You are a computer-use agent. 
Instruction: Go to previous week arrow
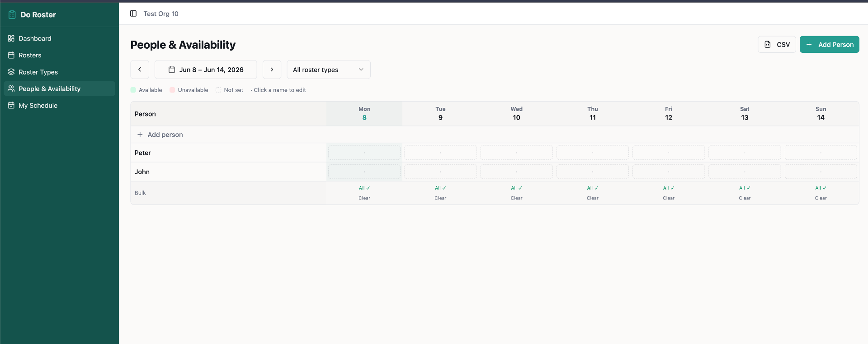[x=140, y=70]
